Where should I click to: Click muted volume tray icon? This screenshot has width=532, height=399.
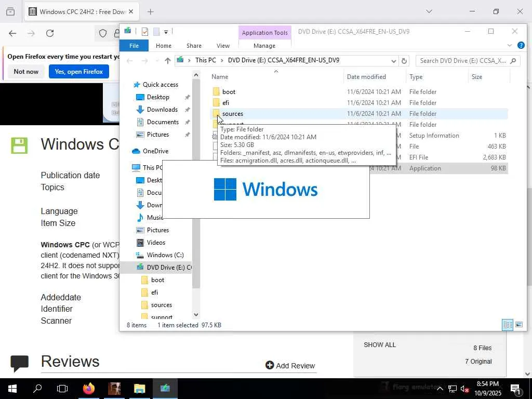coord(465,389)
